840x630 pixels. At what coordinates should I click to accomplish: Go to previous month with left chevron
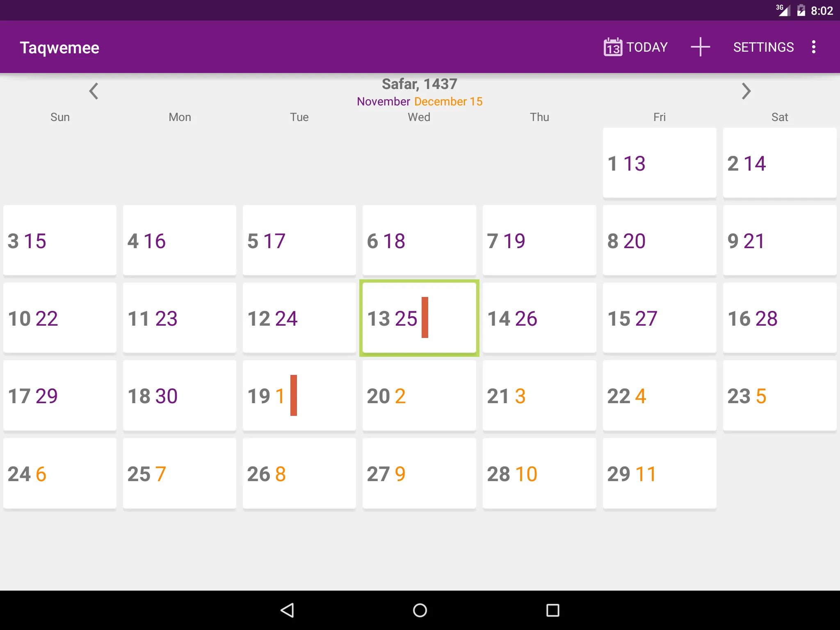tap(94, 91)
